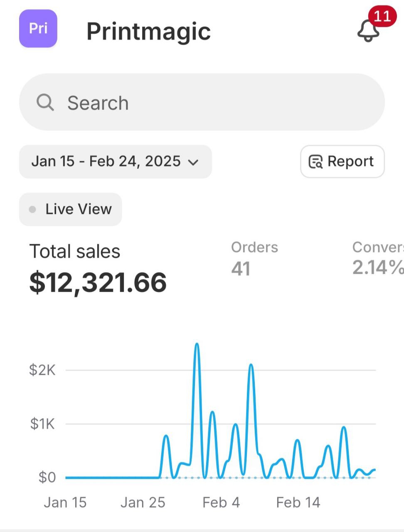Tap the purple Pri store avatar
This screenshot has width=404, height=532.
pos(38,29)
